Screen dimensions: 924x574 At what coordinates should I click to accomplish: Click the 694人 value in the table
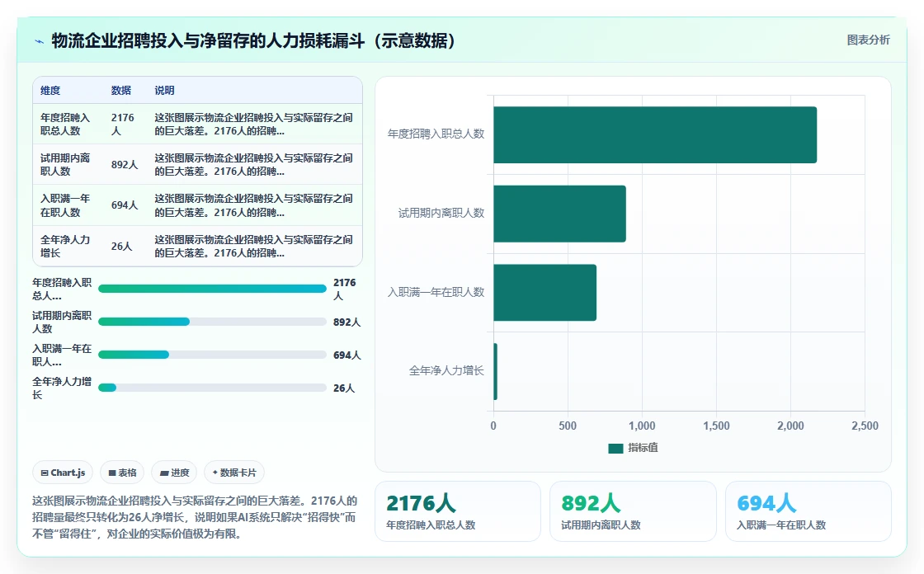click(125, 205)
